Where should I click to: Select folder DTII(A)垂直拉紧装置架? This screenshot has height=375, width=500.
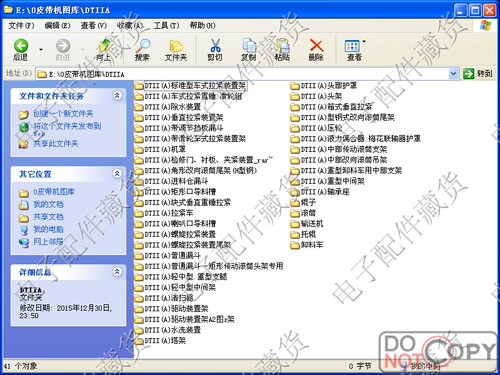point(179,118)
